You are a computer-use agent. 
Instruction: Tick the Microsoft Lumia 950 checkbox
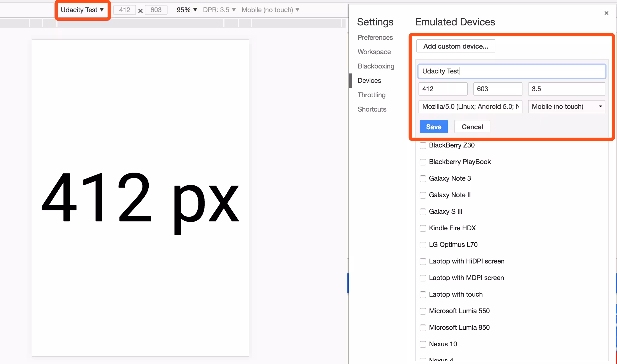coord(423,328)
